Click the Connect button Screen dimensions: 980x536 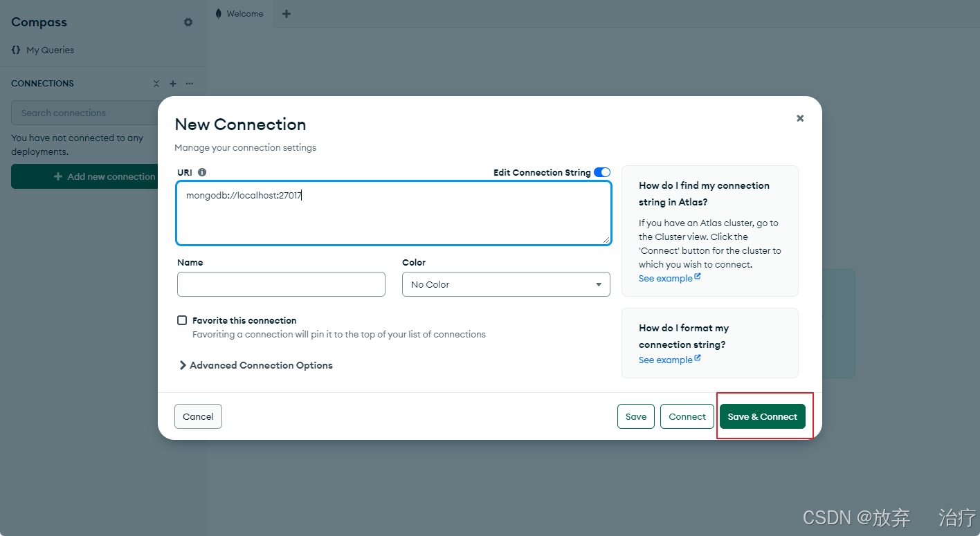click(687, 416)
